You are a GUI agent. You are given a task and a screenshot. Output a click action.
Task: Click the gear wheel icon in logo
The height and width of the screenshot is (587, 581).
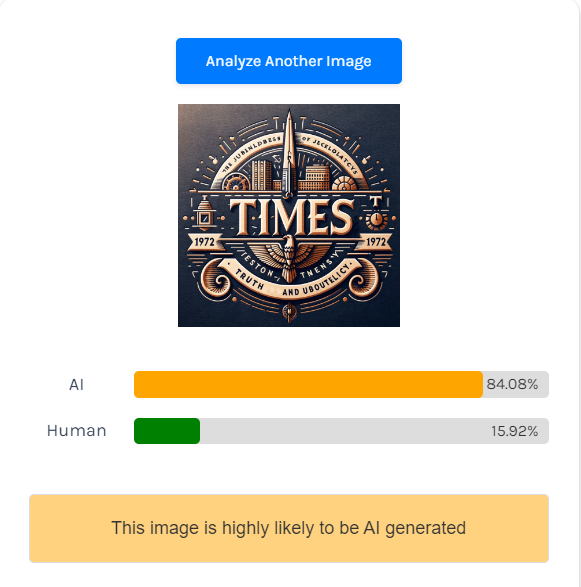coord(235,182)
